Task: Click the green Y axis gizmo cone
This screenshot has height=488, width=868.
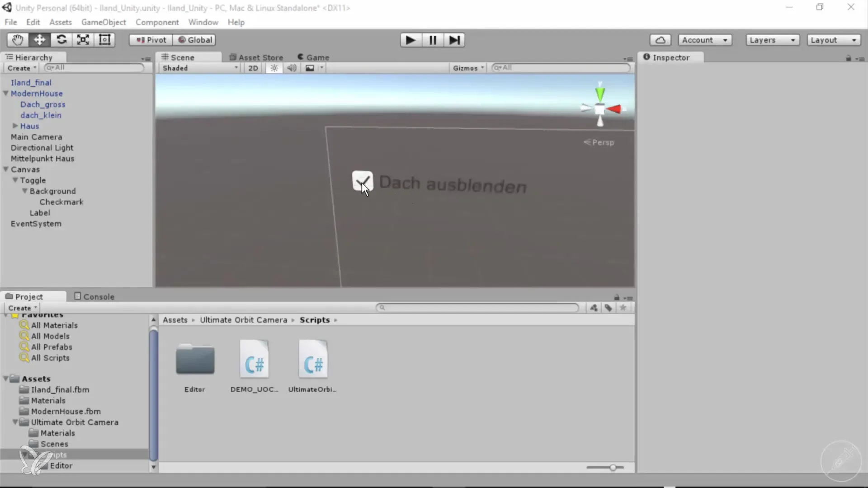Action: (x=600, y=94)
